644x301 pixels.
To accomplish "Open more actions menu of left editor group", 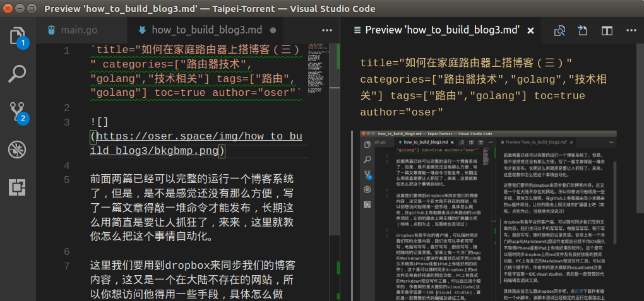I will click(x=327, y=30).
